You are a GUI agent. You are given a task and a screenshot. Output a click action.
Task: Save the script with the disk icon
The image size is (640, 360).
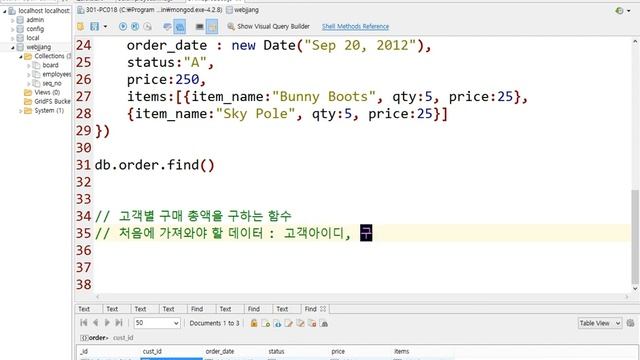(95, 27)
